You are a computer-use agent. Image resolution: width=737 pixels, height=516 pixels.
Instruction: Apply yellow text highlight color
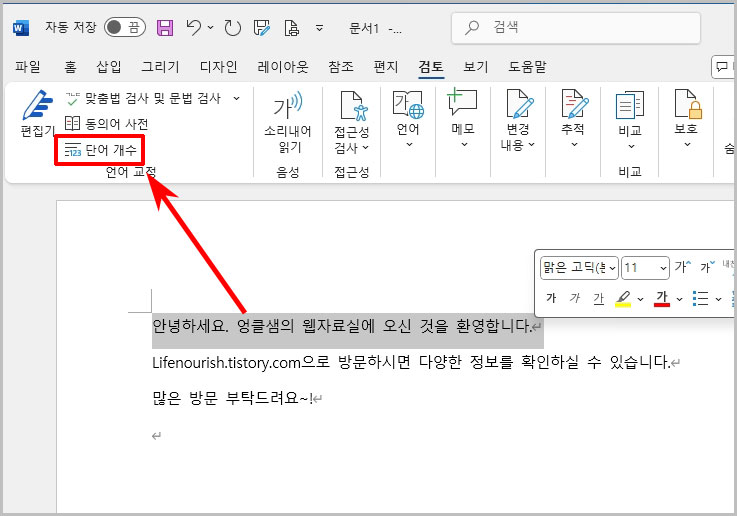click(623, 298)
